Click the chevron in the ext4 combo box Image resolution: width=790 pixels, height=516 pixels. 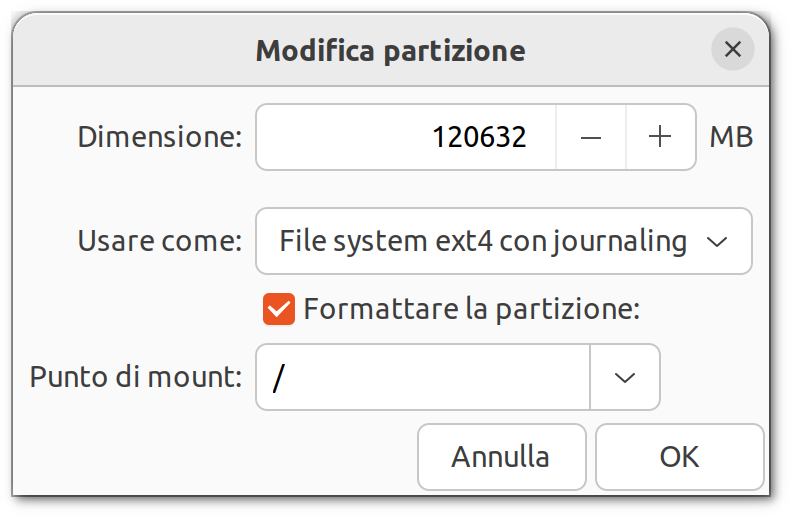pos(717,241)
